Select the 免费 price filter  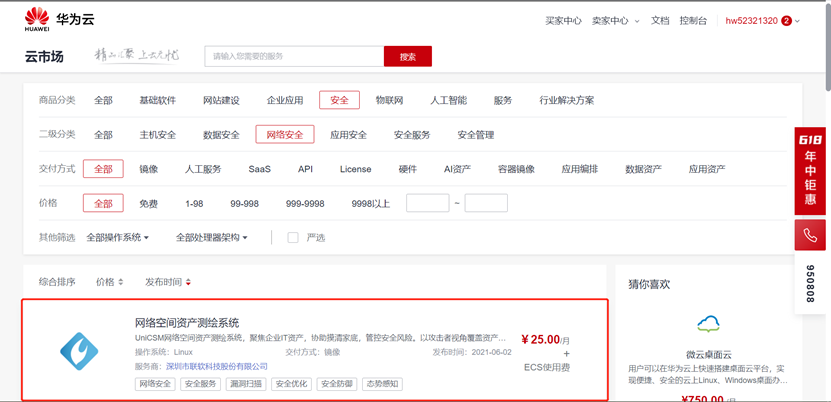pos(148,204)
